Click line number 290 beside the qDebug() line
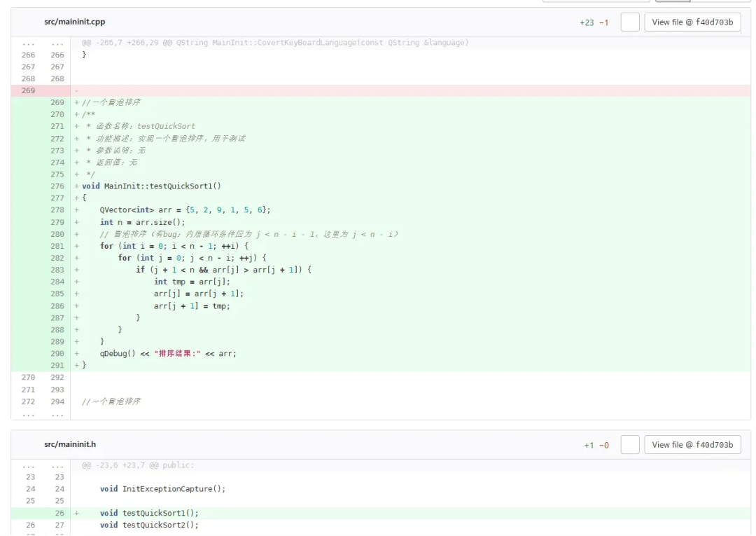The image size is (756, 536). pos(57,354)
